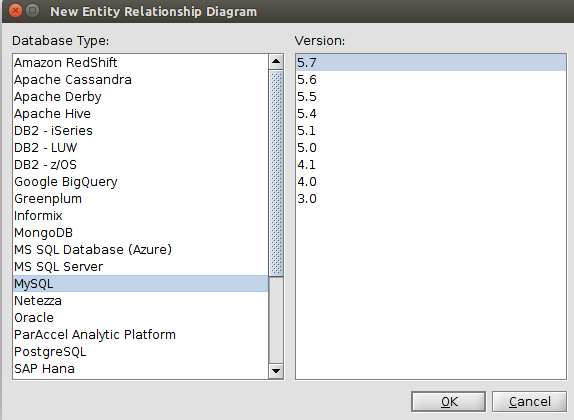Click the database list scroll-down arrow
The image size is (574, 420).
276,371
